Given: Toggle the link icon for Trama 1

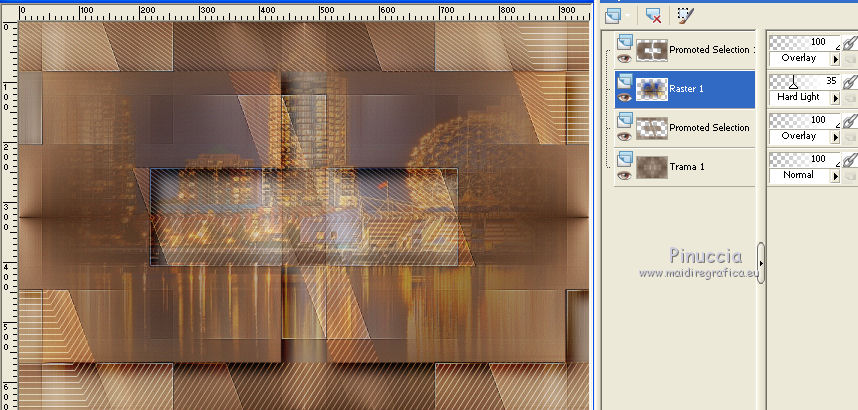Looking at the screenshot, I should (x=849, y=160).
